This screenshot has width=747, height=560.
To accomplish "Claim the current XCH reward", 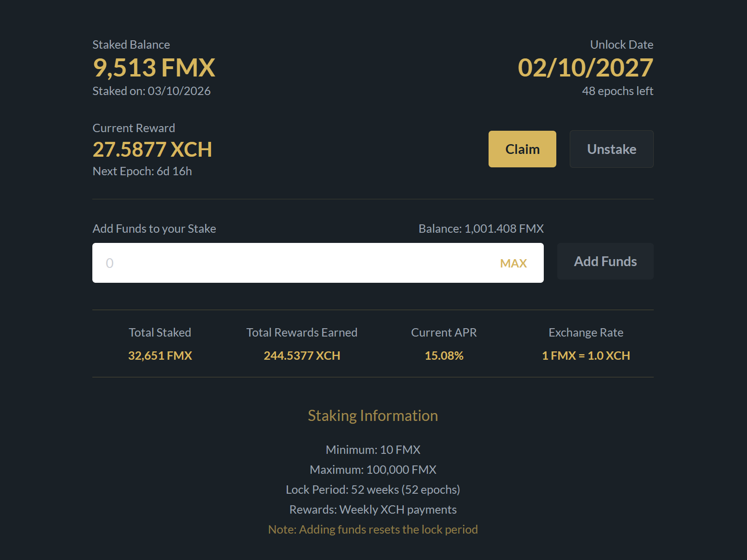I will (x=522, y=149).
